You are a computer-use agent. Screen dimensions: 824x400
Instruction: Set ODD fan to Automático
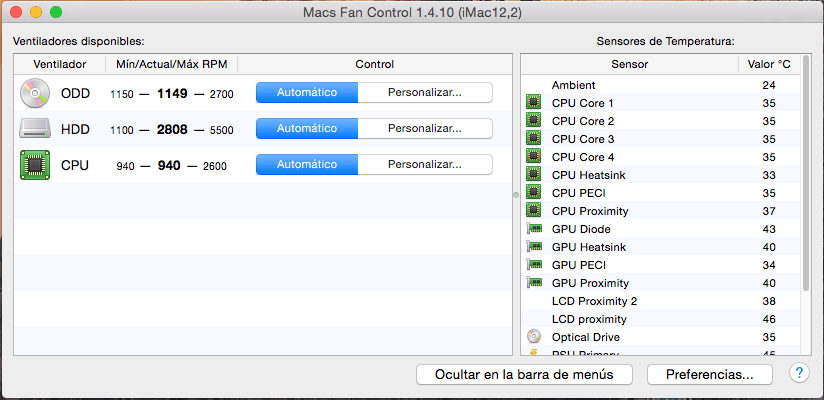pos(307,93)
